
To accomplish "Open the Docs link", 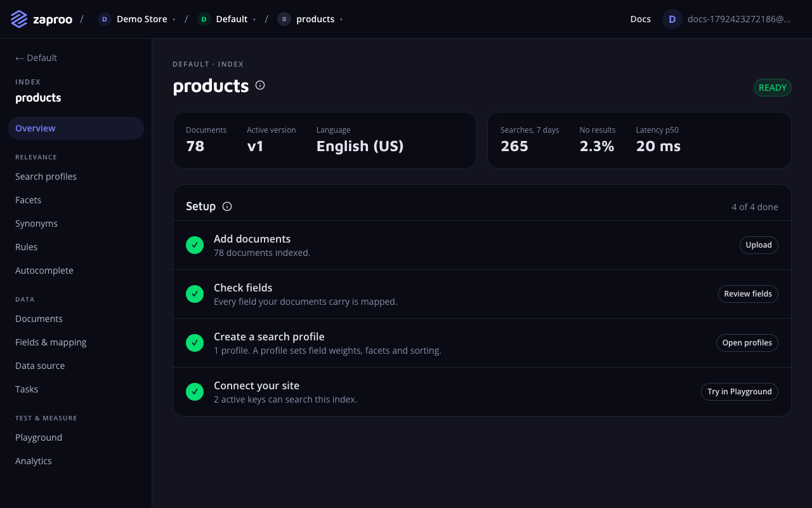I will [641, 19].
